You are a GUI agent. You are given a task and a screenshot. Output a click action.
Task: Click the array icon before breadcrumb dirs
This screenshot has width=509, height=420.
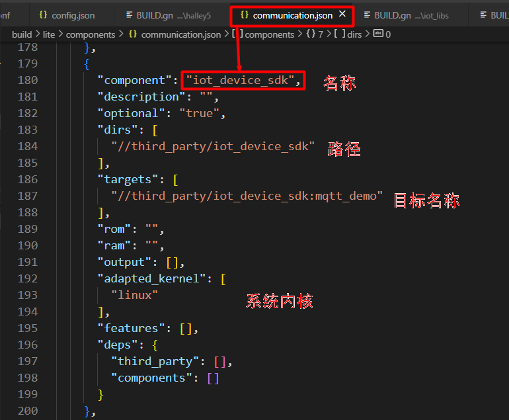tap(339, 34)
